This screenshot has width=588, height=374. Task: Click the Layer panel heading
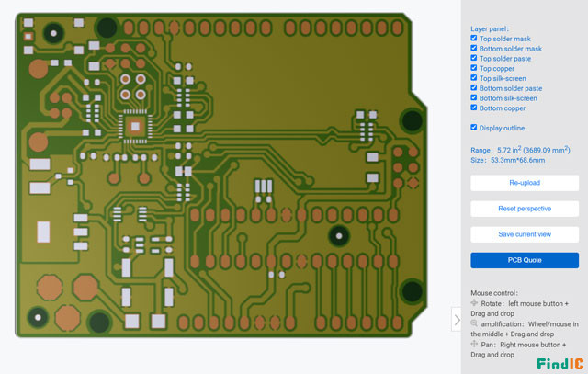(490, 28)
